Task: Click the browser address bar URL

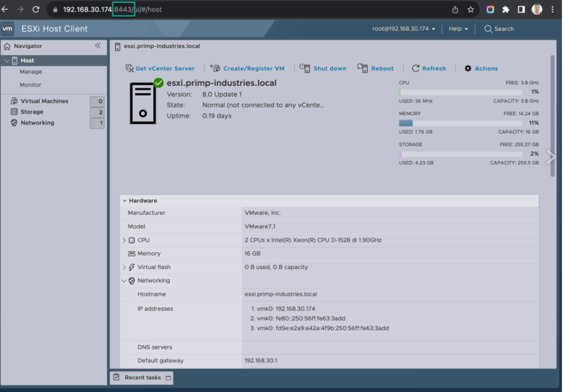Action: (x=112, y=10)
